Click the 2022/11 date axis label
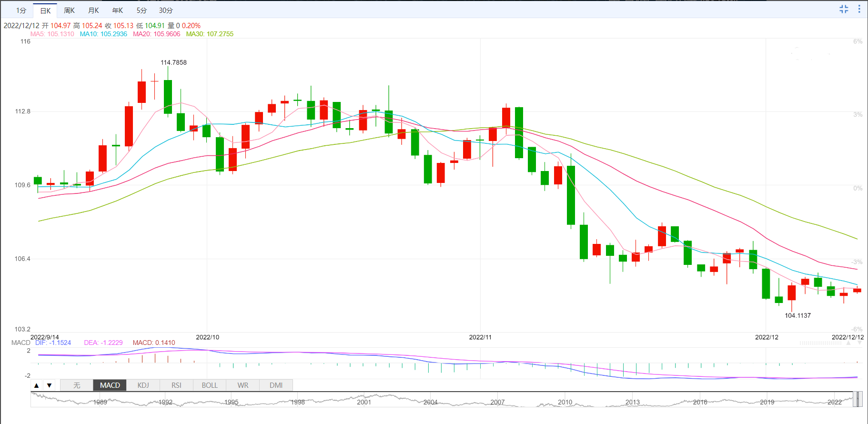868x424 pixels. [x=480, y=337]
